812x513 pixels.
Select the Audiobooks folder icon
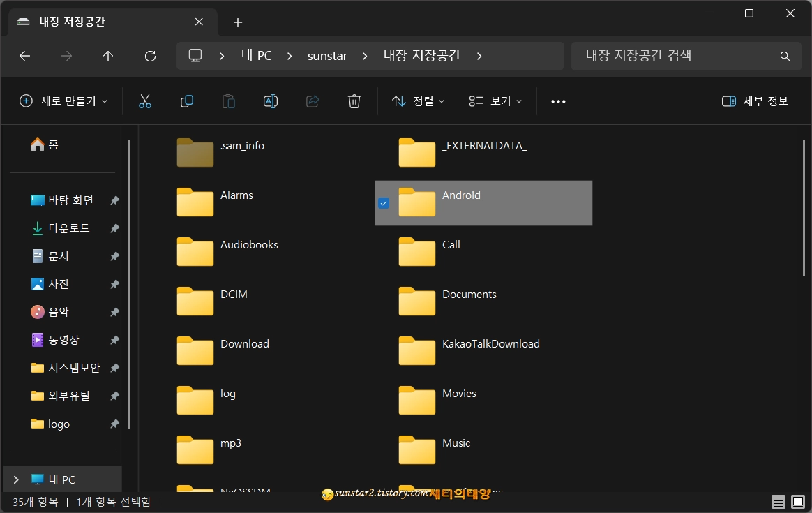point(195,251)
